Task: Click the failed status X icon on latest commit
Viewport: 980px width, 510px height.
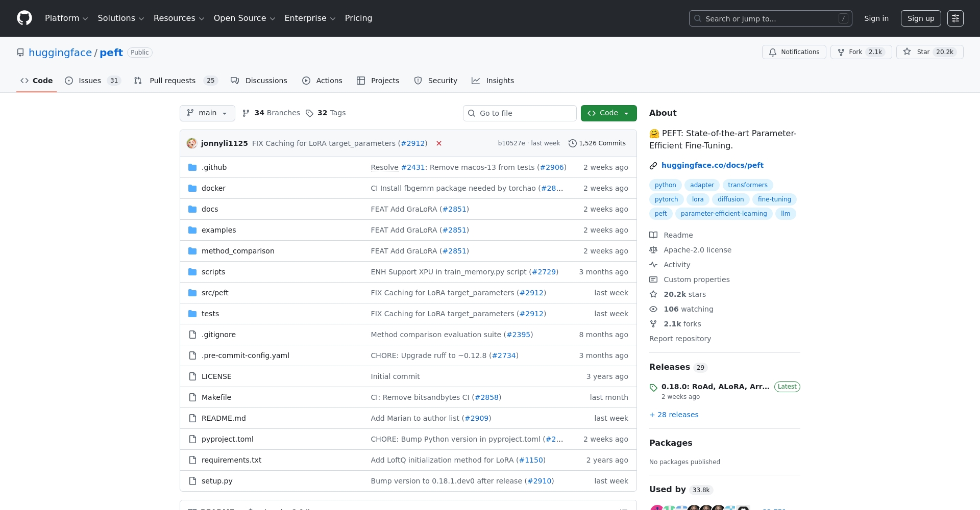Action: tap(438, 143)
